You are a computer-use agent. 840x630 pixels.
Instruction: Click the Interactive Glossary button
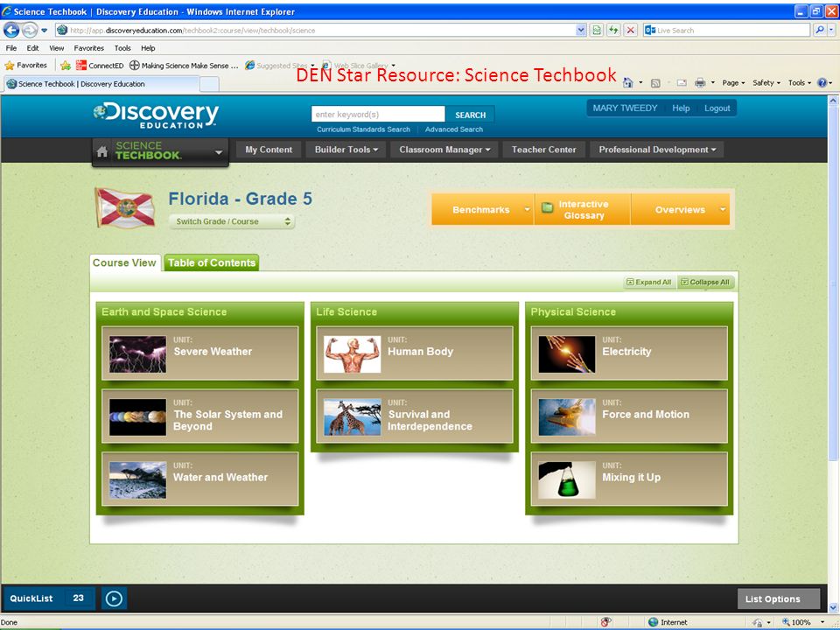[583, 209]
